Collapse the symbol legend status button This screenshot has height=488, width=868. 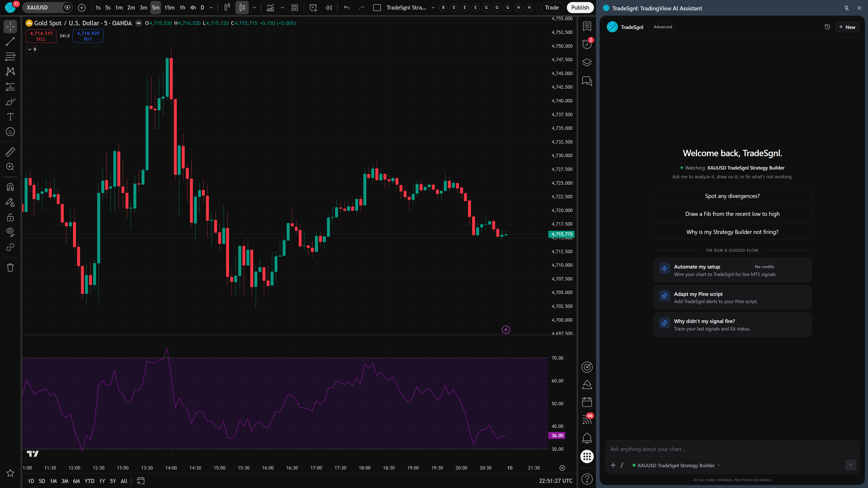point(139,23)
